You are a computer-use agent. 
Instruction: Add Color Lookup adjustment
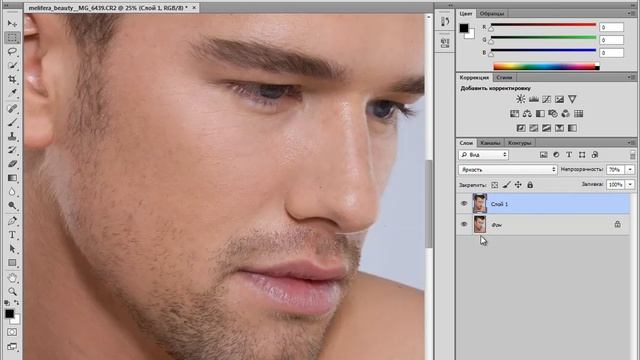pos(579,114)
